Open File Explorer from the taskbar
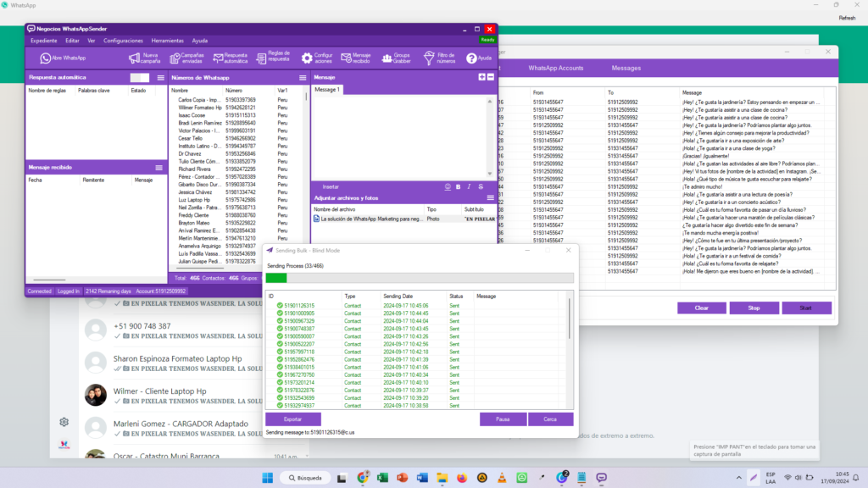Screen dimensions: 868x488 click(x=442, y=478)
